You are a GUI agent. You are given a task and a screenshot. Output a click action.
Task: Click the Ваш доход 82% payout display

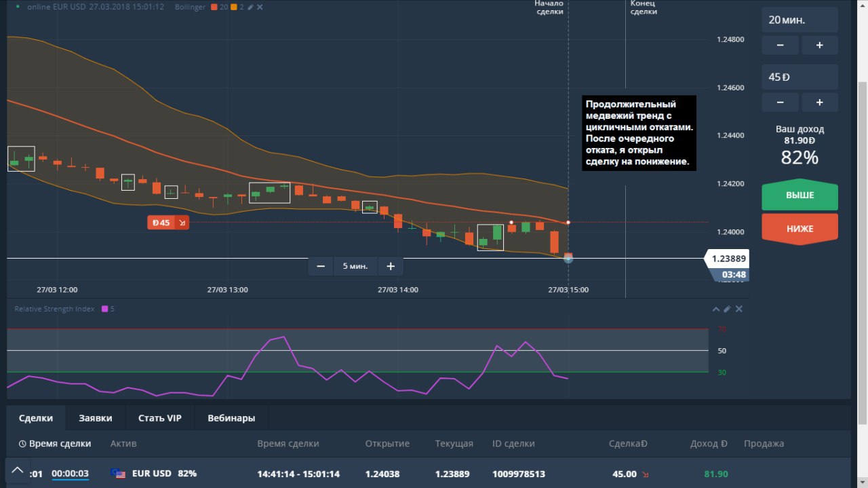coord(800,145)
